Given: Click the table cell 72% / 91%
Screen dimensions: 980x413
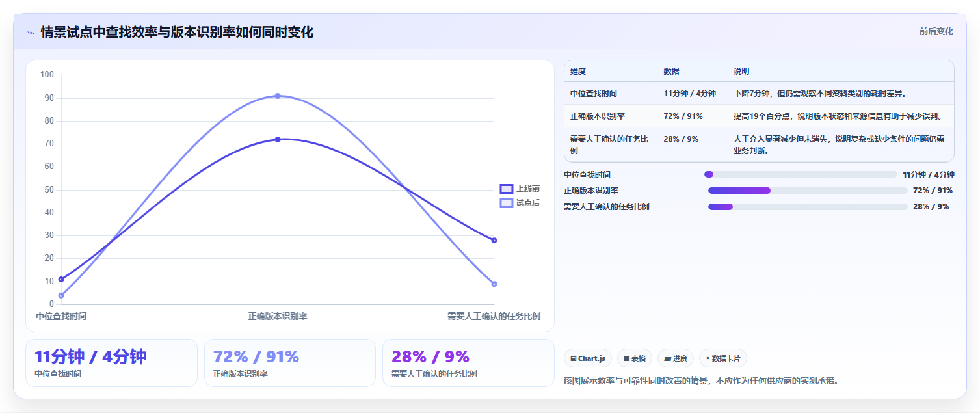Looking at the screenshot, I should coord(683,116).
